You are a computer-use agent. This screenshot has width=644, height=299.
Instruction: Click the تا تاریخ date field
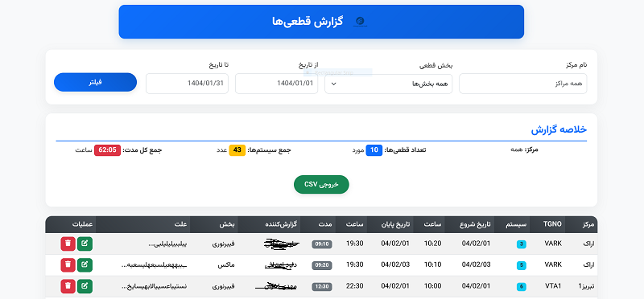tap(187, 84)
